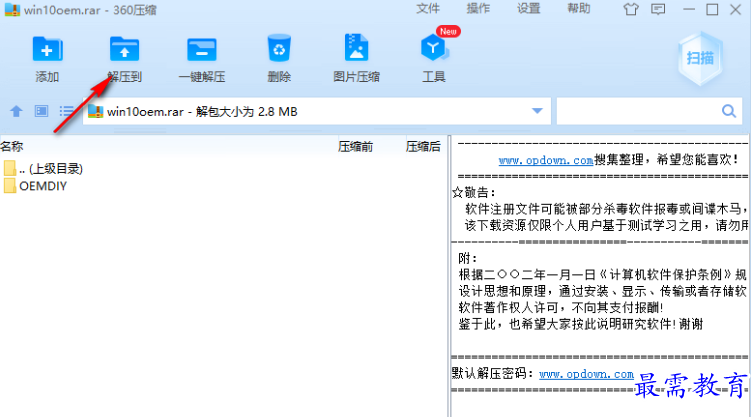756x417 pixels.
Task: Select the OEMDIY folder row
Action: click(x=223, y=186)
